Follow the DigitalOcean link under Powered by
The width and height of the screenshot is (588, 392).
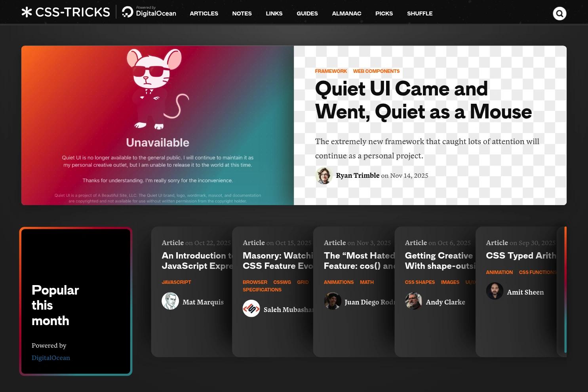[x=51, y=358]
